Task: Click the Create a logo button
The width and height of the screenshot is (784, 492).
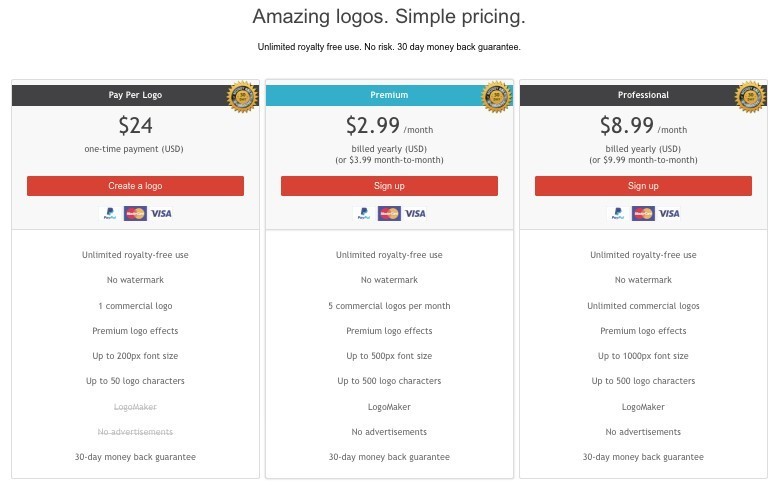Action: [x=136, y=186]
